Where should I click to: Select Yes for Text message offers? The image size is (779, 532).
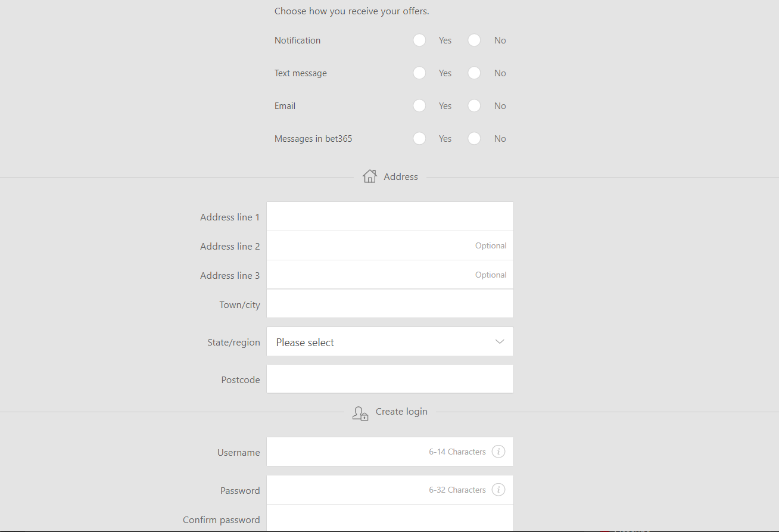click(419, 73)
